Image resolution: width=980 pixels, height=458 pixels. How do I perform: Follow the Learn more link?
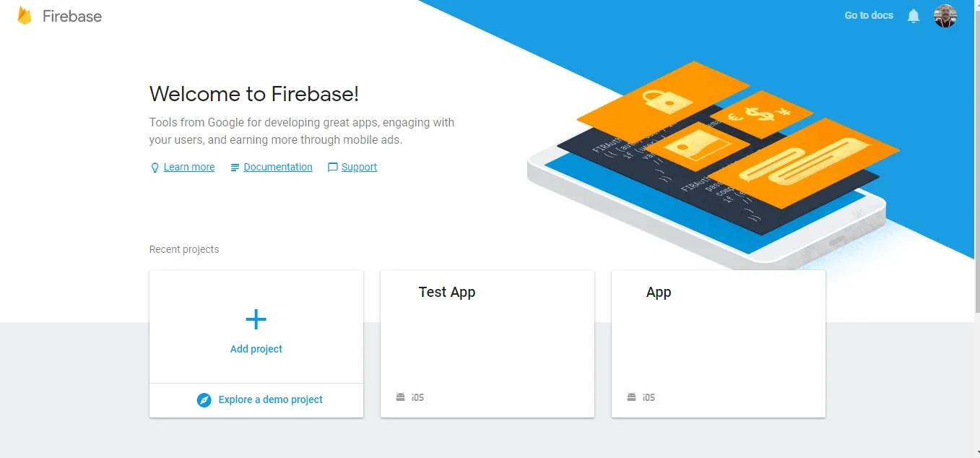click(189, 167)
